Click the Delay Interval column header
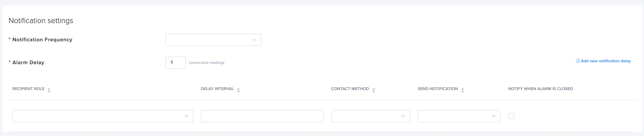Screen dimensions: 644x136 tap(217, 89)
